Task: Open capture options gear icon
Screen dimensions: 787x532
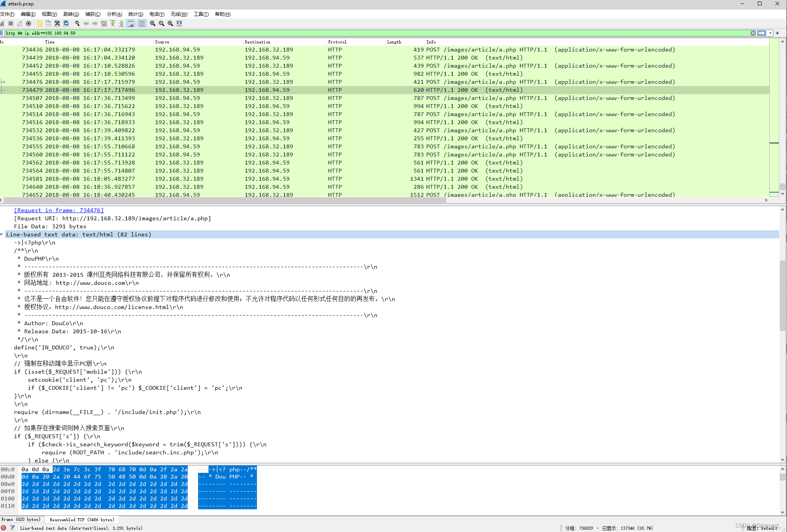Action: 28,23
